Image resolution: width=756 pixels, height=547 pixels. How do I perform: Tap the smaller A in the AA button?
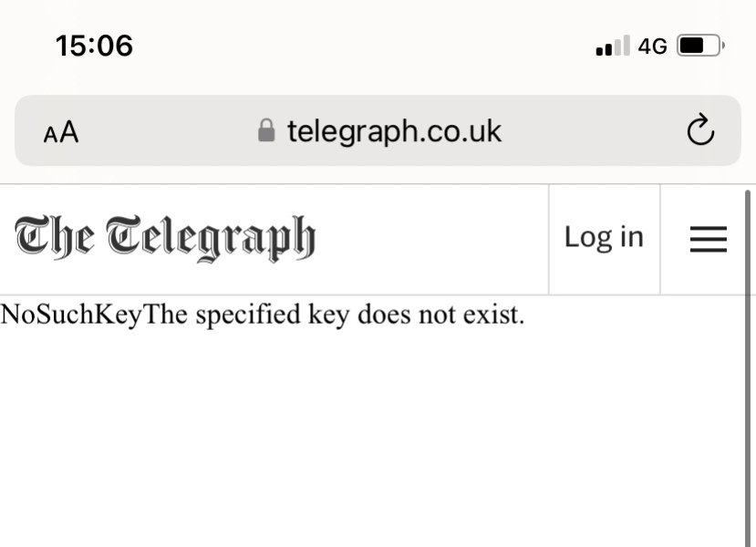[50, 135]
